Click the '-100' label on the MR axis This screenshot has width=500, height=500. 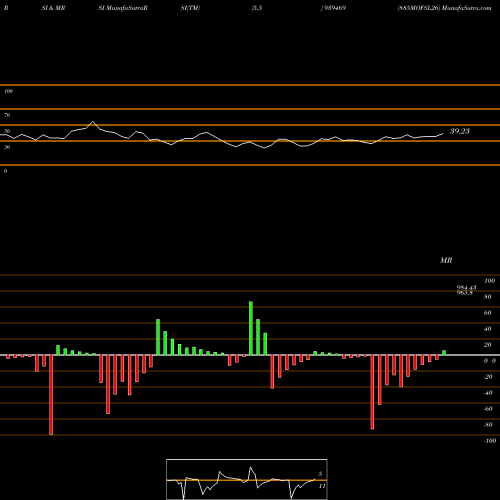point(490,441)
